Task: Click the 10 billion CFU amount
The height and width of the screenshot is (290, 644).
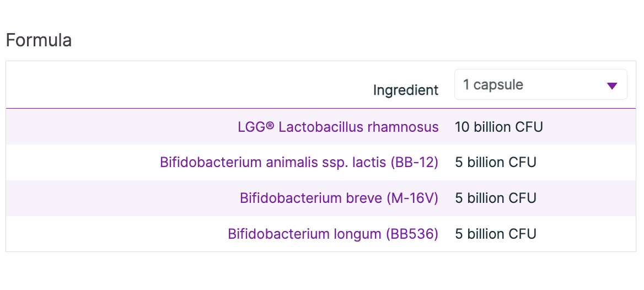Action: (498, 127)
